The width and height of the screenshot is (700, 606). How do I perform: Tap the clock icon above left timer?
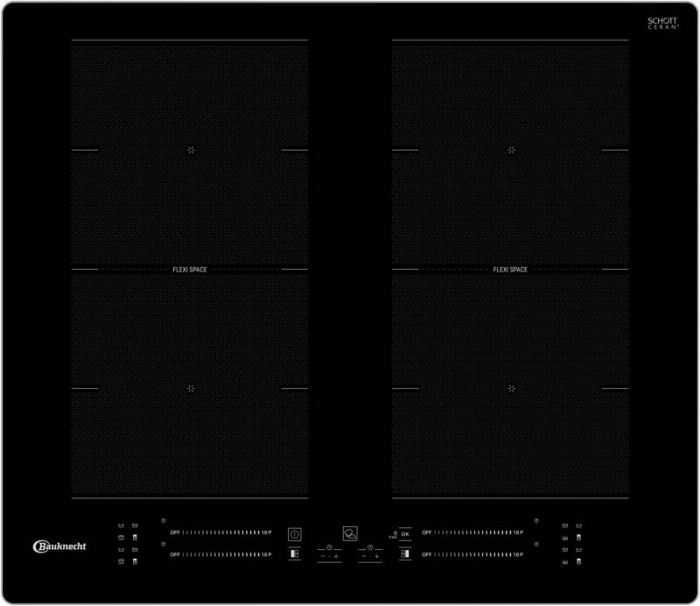tap(329, 547)
